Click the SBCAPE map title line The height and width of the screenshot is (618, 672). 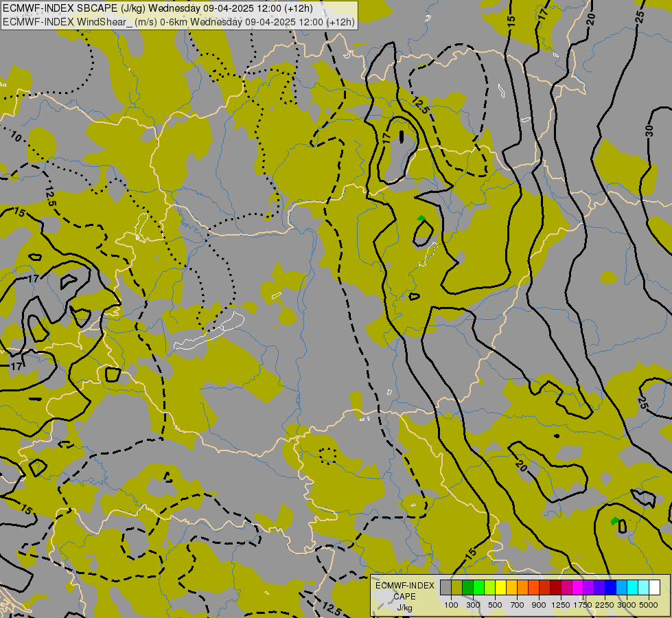point(158,8)
